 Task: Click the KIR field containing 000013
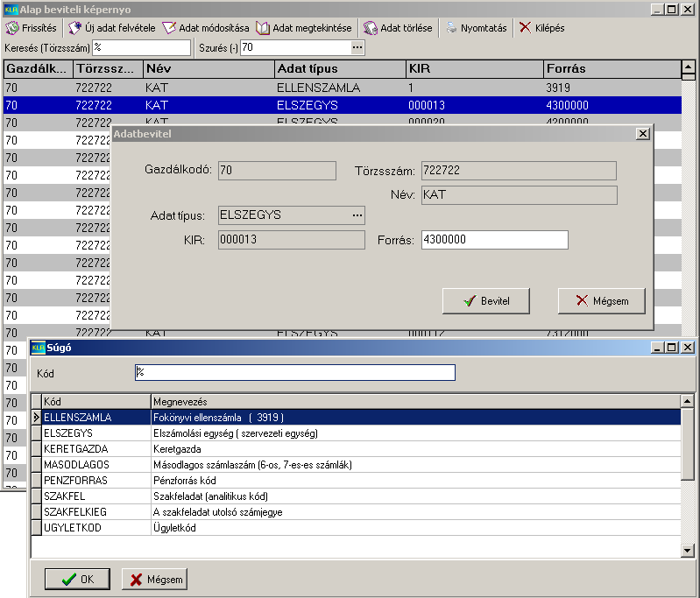coord(291,240)
